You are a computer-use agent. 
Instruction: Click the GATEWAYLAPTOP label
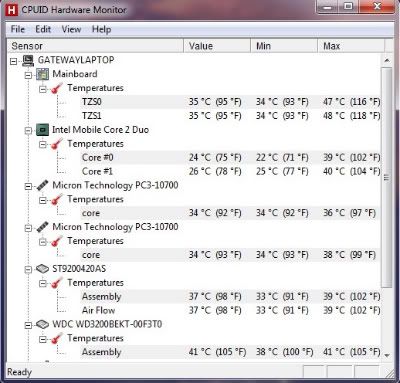(76, 60)
